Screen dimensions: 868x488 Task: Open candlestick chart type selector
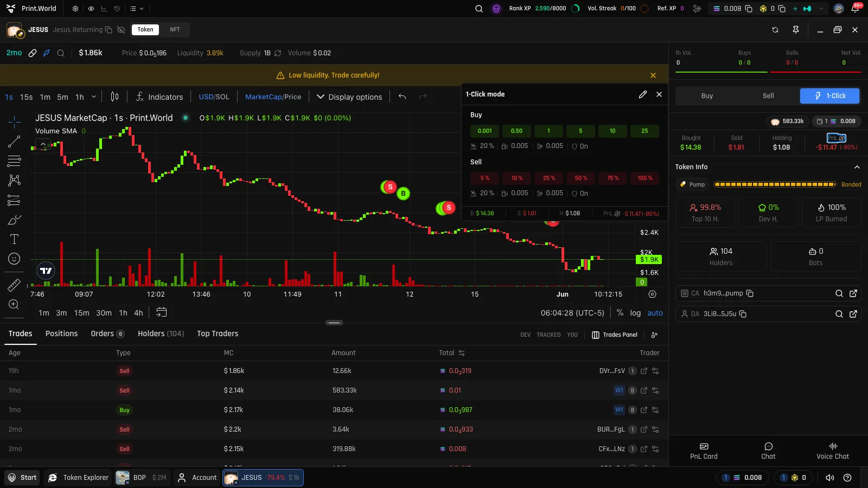click(x=114, y=97)
